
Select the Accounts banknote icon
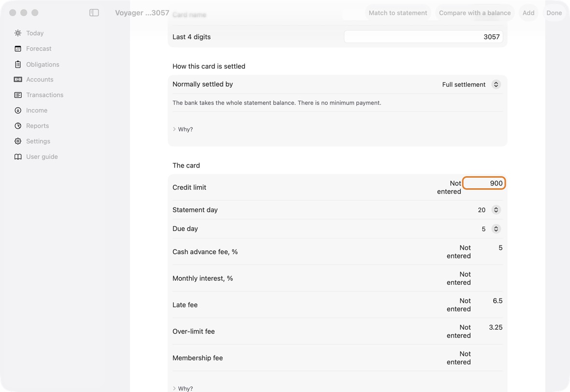18,80
